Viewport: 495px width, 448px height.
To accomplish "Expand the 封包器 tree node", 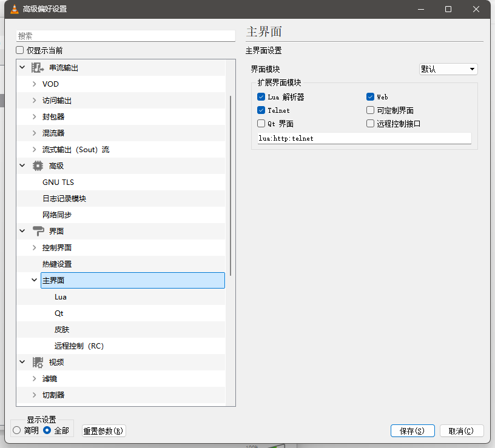I will click(35, 117).
